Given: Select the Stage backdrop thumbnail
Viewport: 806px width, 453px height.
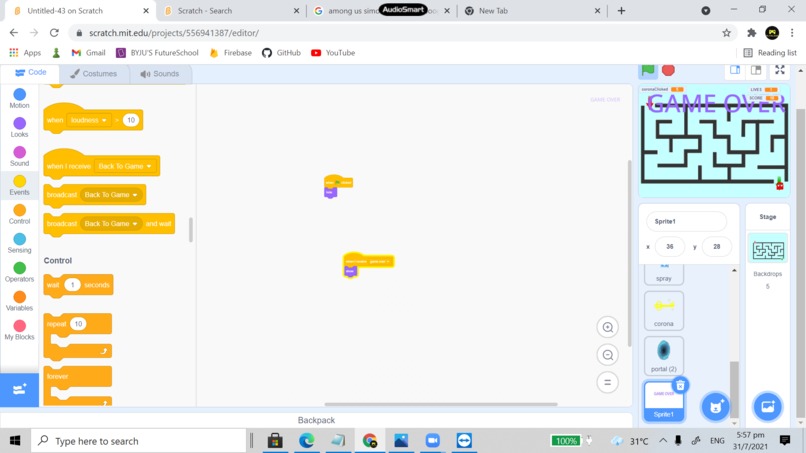Looking at the screenshot, I should click(767, 250).
